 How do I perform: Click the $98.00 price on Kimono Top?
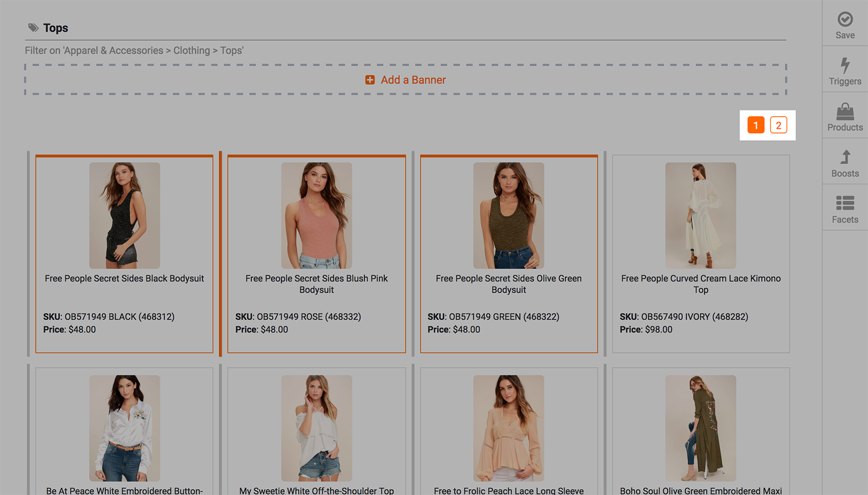click(659, 329)
